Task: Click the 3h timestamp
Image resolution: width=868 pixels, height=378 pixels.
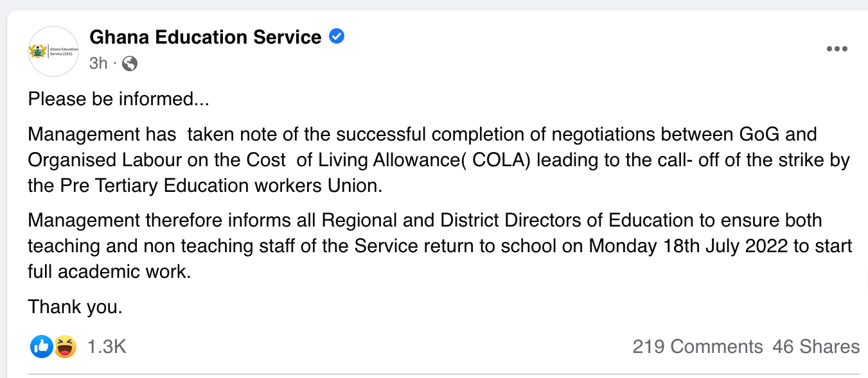Action: [98, 64]
